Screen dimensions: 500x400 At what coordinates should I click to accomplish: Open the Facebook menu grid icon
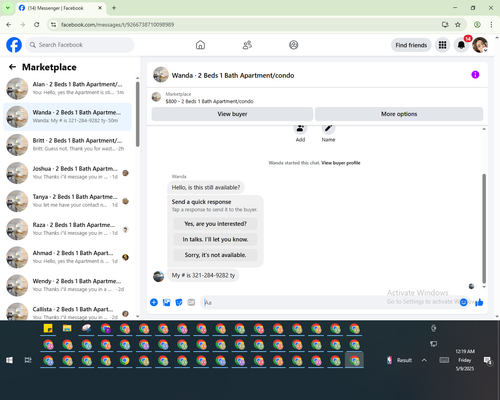coord(442,45)
